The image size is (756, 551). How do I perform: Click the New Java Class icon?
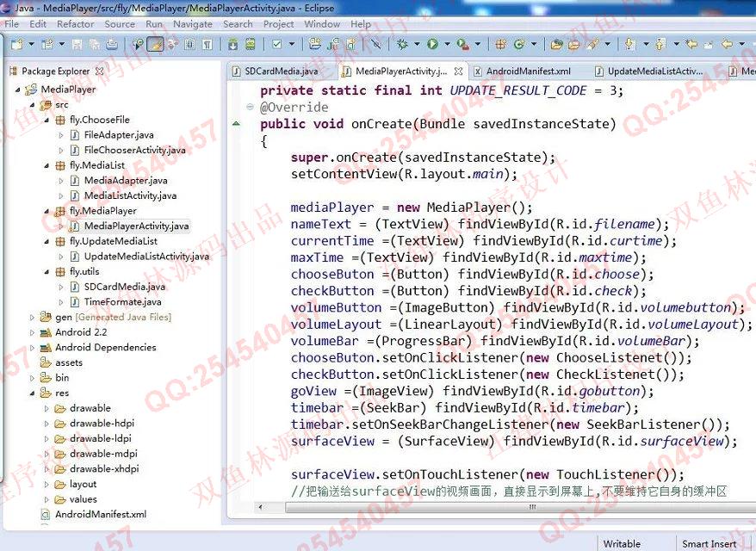click(x=519, y=45)
